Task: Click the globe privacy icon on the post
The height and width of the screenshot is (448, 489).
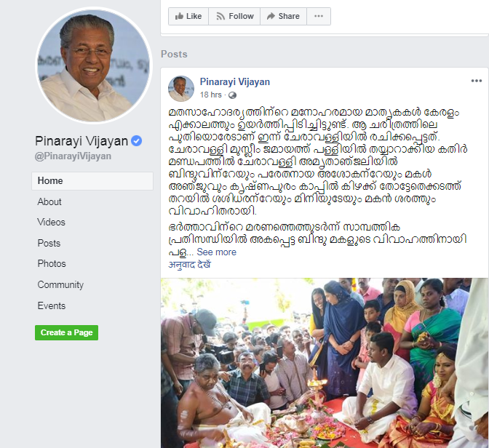Action: click(x=232, y=95)
